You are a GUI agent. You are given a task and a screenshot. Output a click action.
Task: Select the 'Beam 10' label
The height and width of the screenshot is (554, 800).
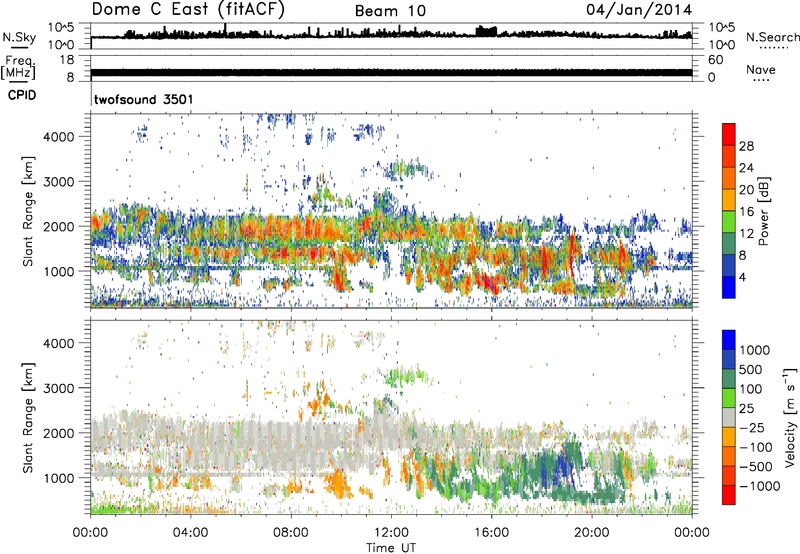coord(390,11)
